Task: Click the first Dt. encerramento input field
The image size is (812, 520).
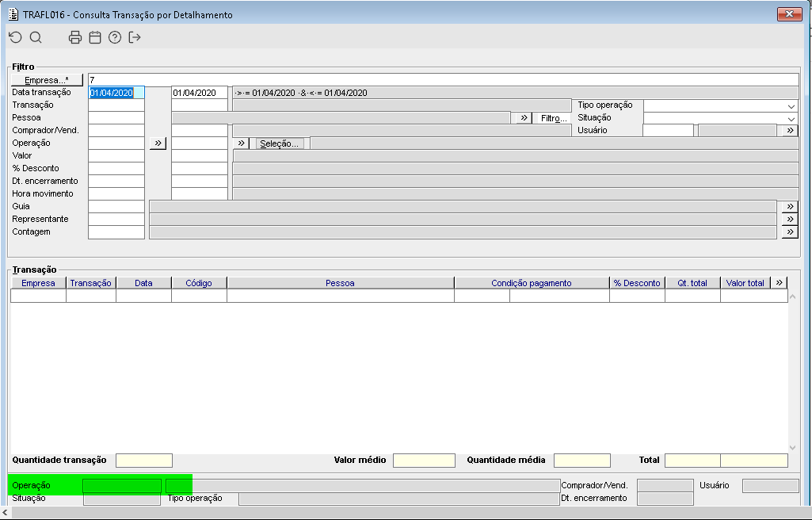Action: coord(116,182)
